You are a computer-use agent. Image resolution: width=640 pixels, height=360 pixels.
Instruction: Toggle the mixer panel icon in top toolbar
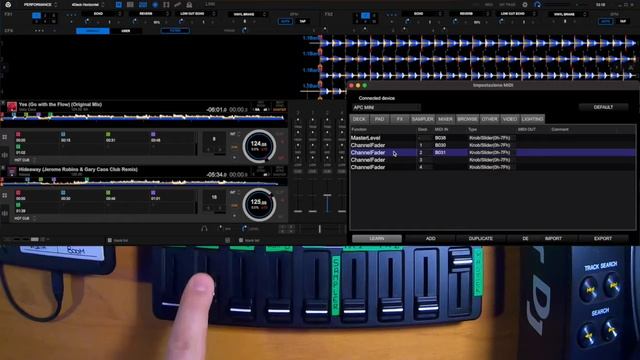click(x=143, y=5)
